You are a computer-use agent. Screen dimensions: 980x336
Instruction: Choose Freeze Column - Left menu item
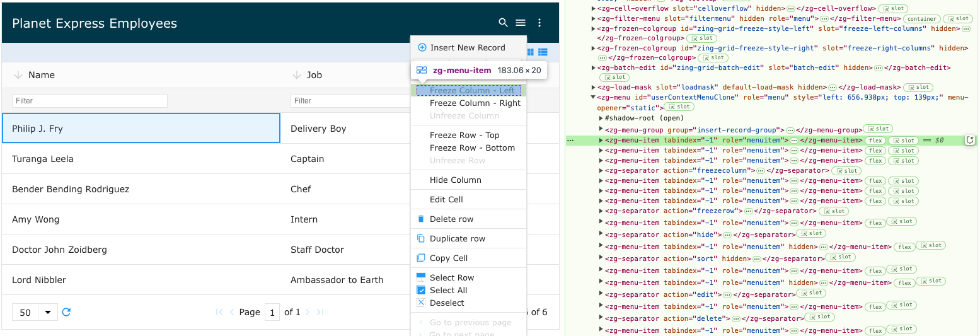coord(468,91)
